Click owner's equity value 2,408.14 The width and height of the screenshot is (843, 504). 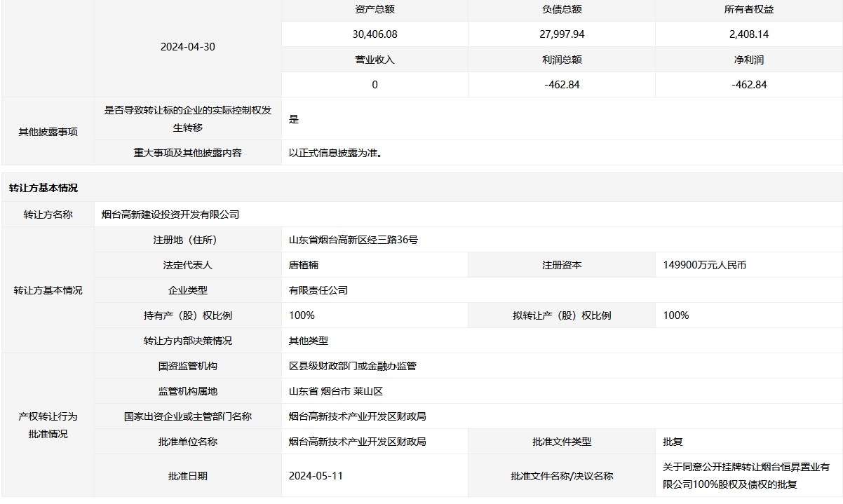coord(749,34)
